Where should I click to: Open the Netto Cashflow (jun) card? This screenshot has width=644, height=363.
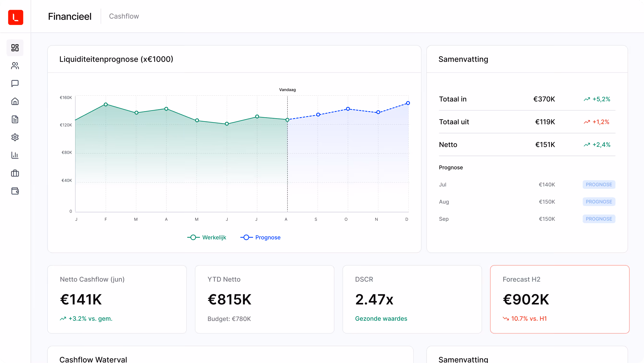pos(117,300)
